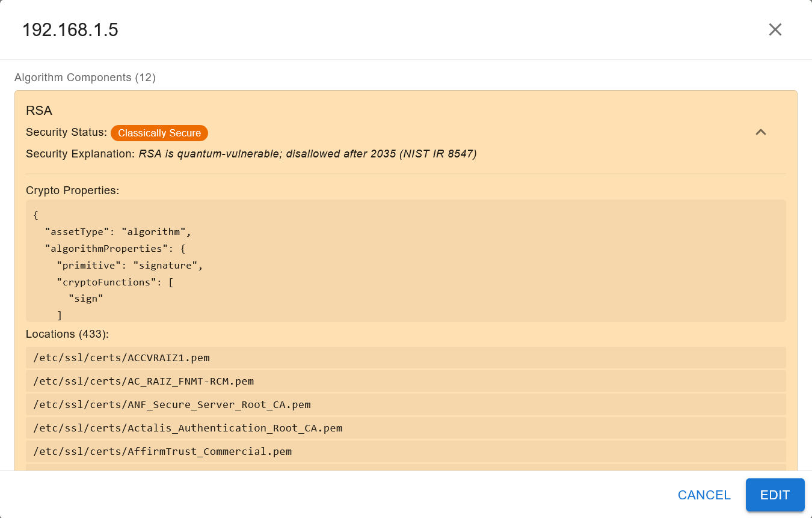
Task: Click the Algorithm Components (12) label
Action: coord(85,78)
